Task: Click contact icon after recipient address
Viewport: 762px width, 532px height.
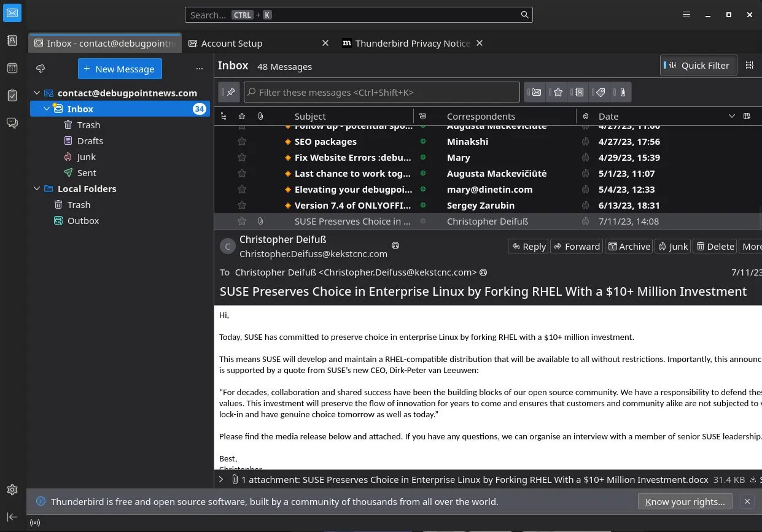Action: click(x=483, y=272)
